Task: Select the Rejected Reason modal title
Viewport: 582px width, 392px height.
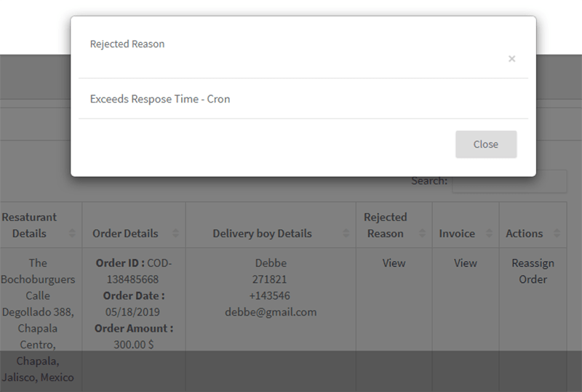Action: pyautogui.click(x=127, y=44)
